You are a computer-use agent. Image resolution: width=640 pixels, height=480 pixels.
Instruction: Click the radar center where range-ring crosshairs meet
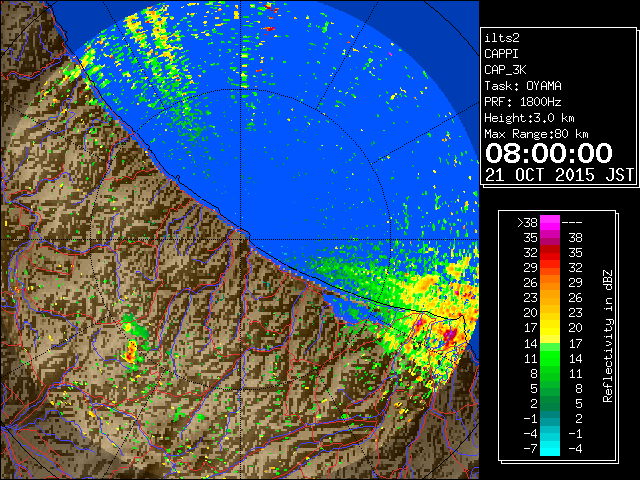click(x=241, y=240)
